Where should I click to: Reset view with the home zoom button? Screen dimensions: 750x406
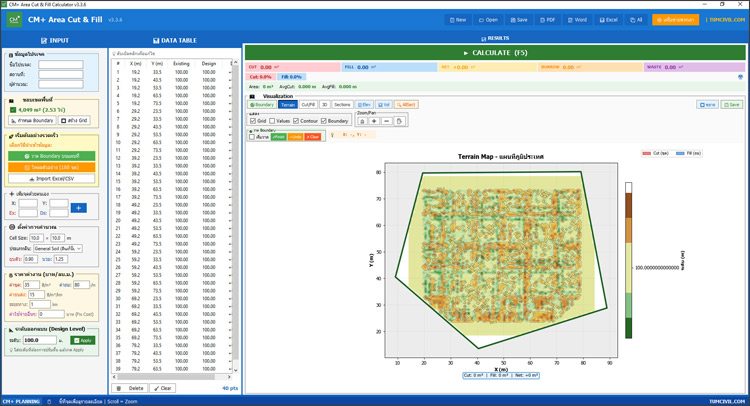pyautogui.click(x=362, y=121)
